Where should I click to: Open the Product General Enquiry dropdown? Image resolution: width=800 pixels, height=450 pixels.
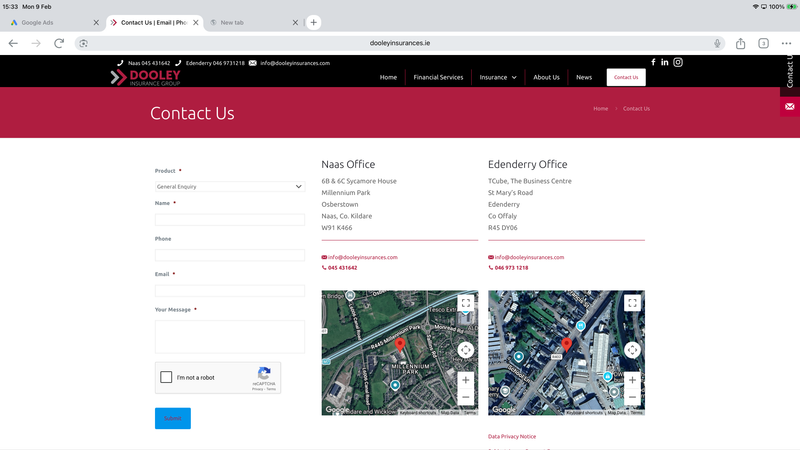click(x=230, y=187)
